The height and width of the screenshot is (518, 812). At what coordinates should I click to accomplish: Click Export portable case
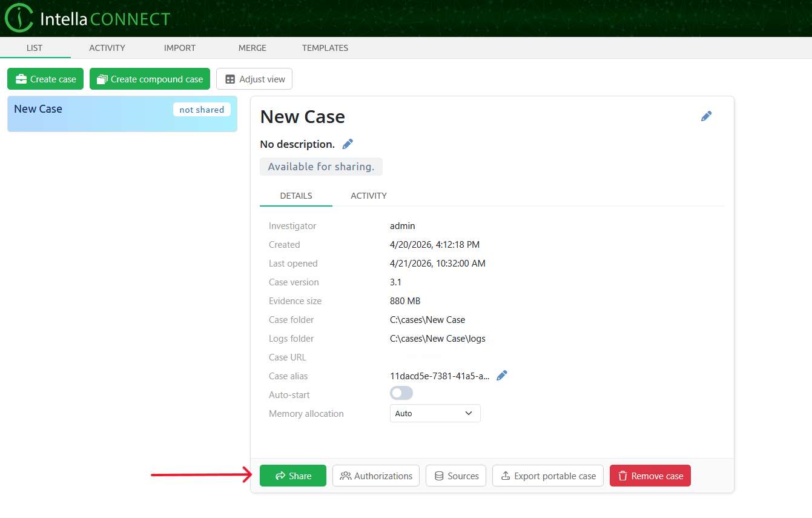[x=548, y=476]
